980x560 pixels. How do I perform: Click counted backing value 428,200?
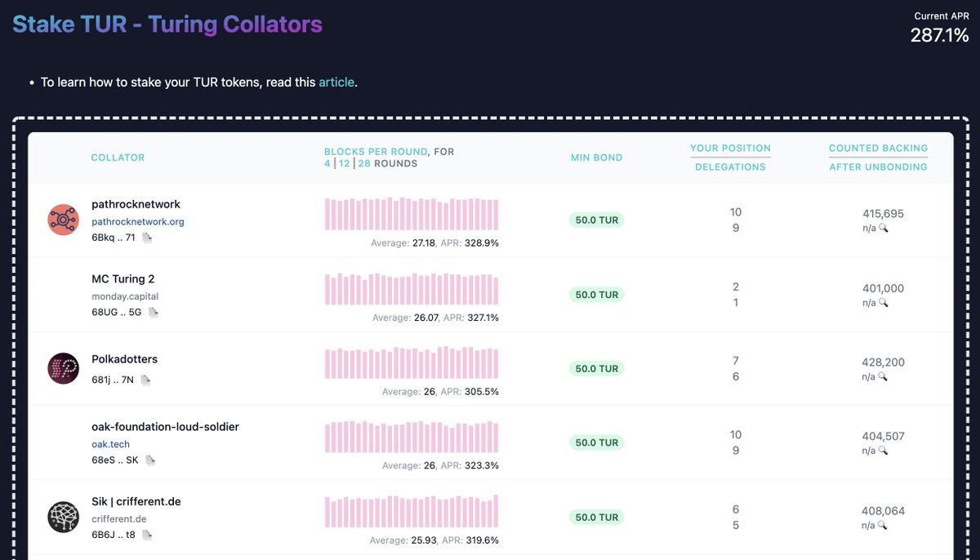pos(883,362)
